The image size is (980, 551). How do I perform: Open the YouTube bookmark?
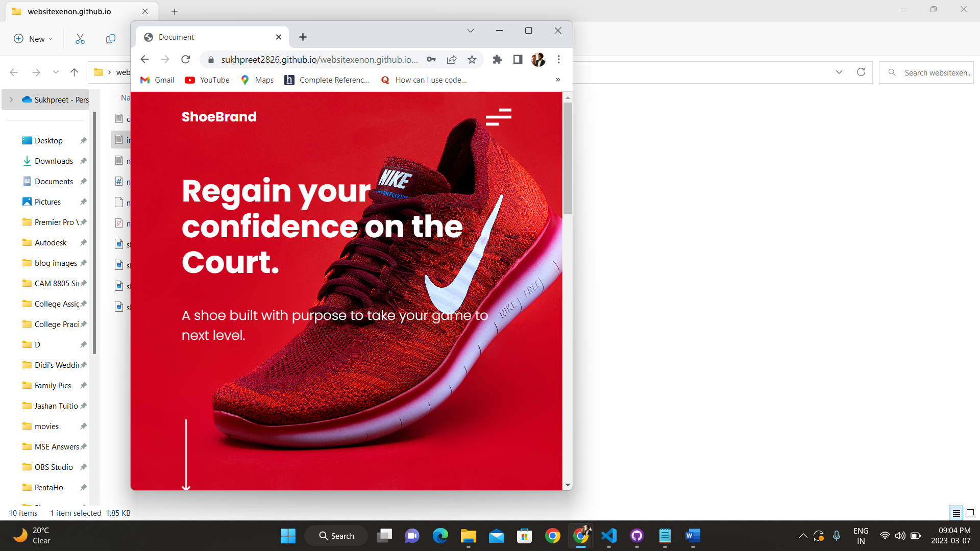[x=207, y=80]
